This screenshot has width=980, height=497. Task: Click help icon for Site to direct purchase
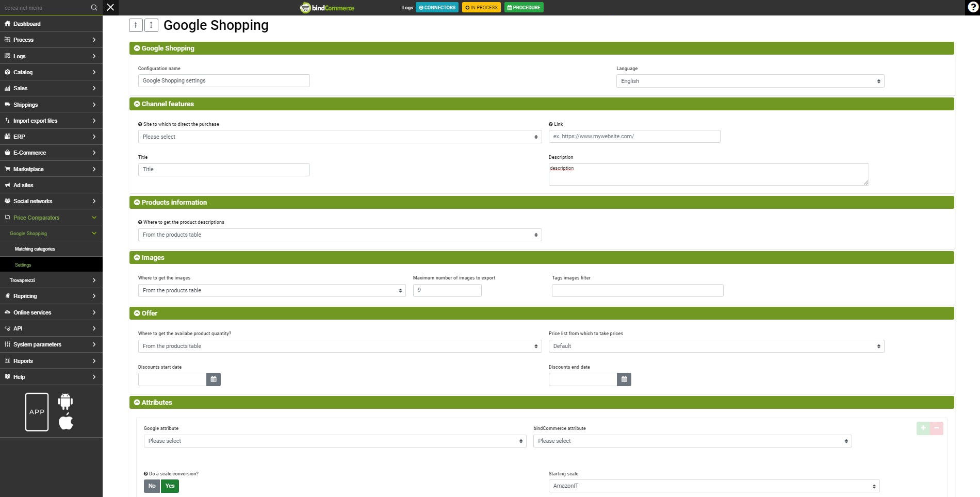[x=140, y=124]
